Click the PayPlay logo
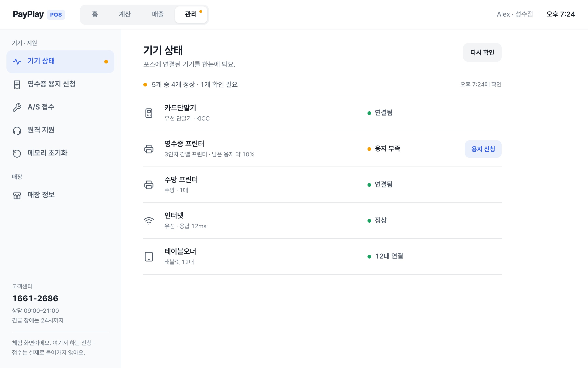Image resolution: width=588 pixels, height=368 pixels. 28,14
